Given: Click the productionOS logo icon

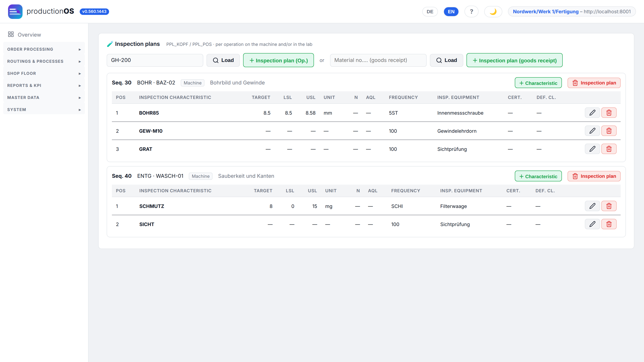Looking at the screenshot, I should [x=15, y=11].
